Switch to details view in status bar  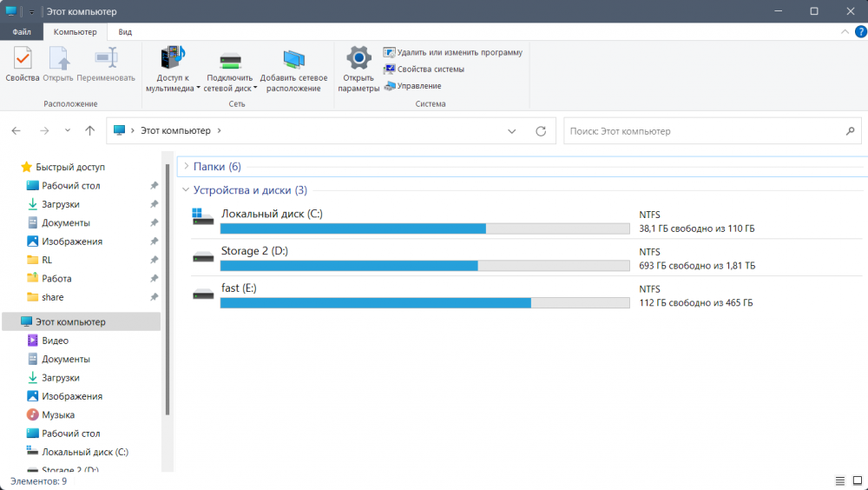(840, 480)
